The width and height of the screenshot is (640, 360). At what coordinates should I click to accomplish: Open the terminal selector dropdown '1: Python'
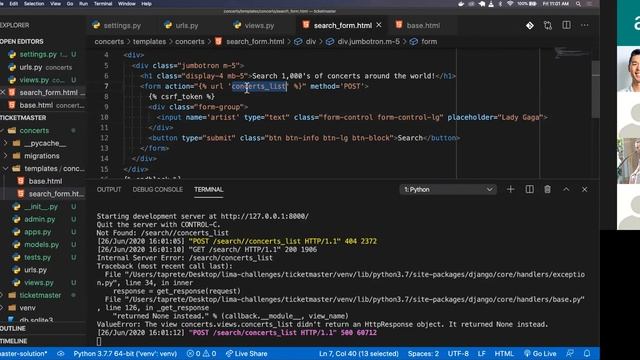pyautogui.click(x=448, y=189)
